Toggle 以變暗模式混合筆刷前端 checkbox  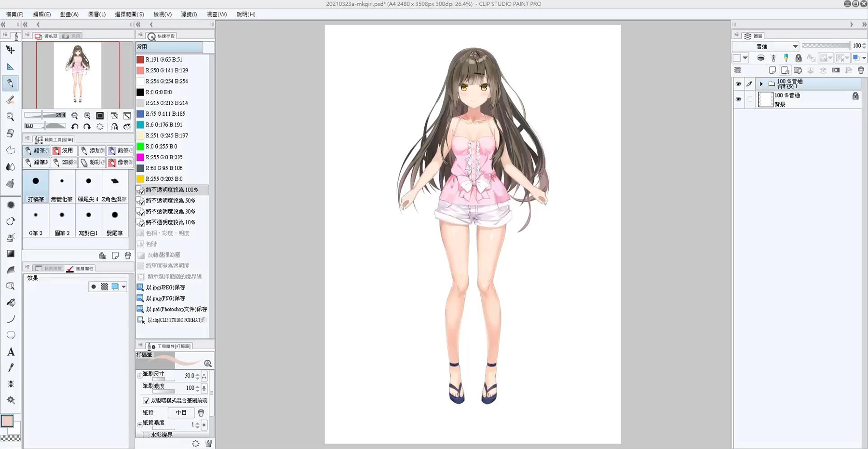(x=146, y=401)
